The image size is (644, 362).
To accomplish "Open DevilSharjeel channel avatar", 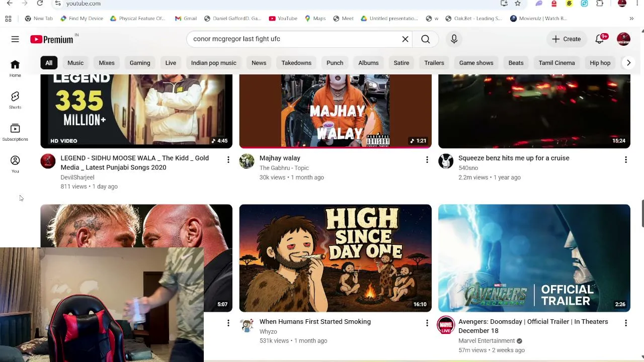I will point(48,161).
